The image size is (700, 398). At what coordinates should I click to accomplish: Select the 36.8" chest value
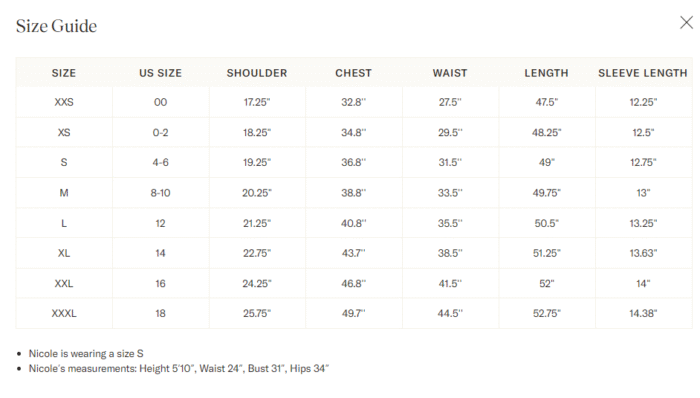pos(353,162)
